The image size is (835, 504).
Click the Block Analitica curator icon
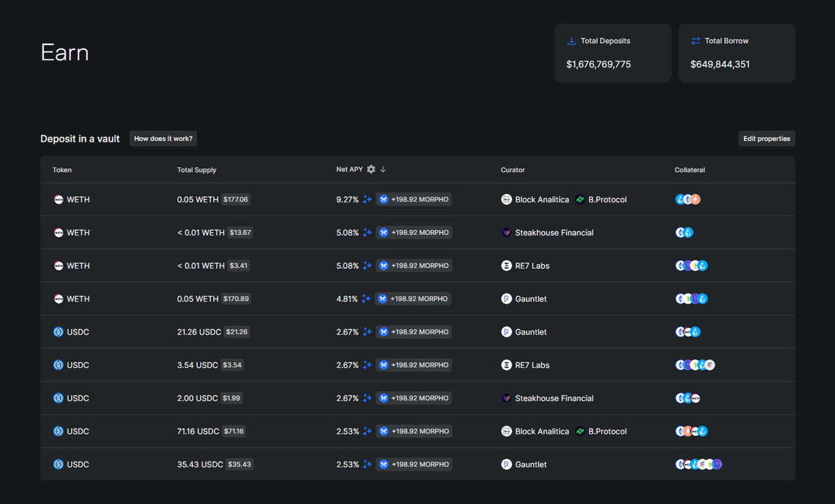tap(507, 199)
